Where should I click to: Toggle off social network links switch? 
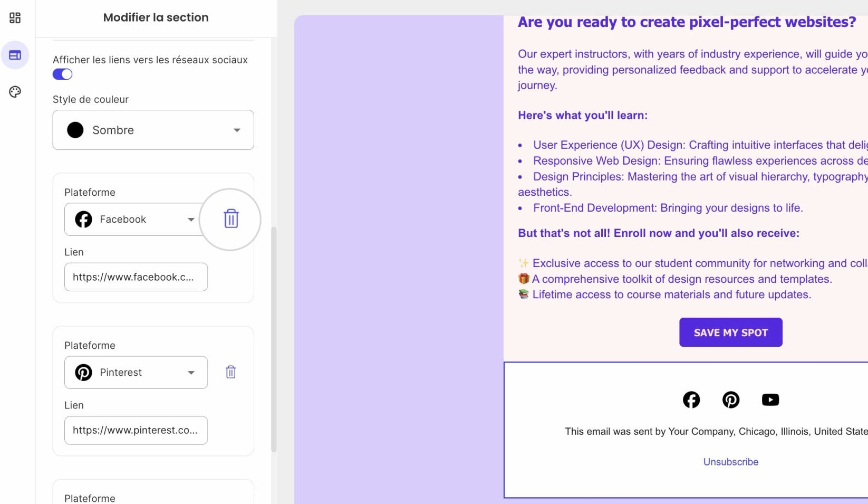[62, 74]
